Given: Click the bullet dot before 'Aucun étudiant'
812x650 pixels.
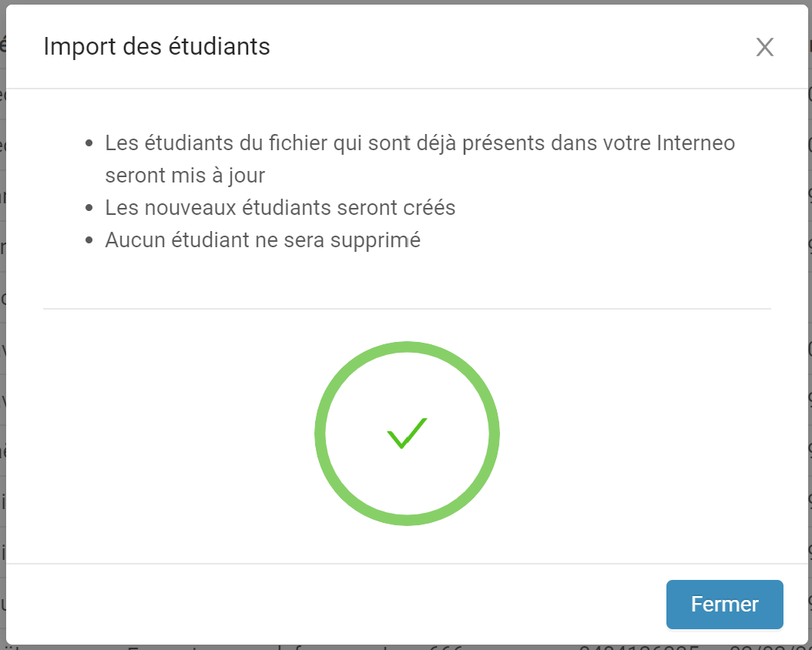Looking at the screenshot, I should pos(89,240).
